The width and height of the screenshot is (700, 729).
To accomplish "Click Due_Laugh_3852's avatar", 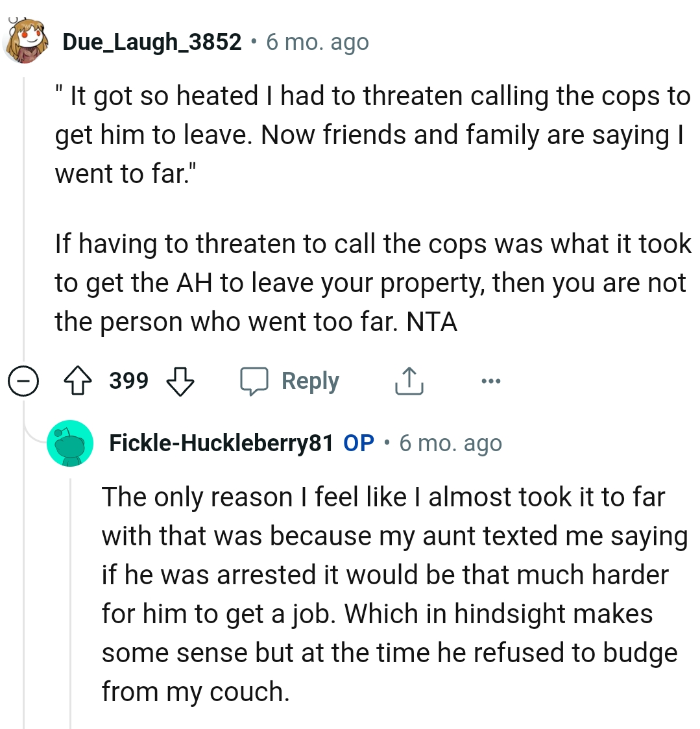I will pyautogui.click(x=26, y=39).
